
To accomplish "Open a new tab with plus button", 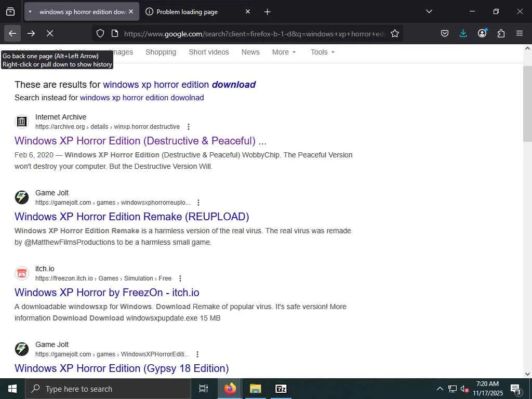I will click(267, 12).
